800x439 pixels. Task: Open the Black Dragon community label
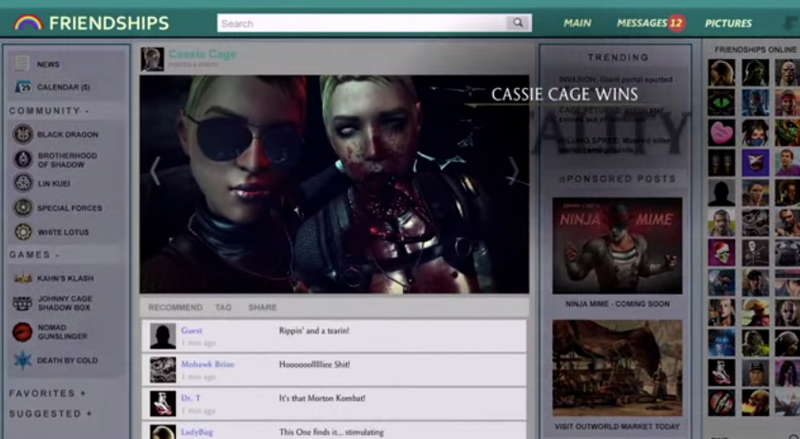68,135
